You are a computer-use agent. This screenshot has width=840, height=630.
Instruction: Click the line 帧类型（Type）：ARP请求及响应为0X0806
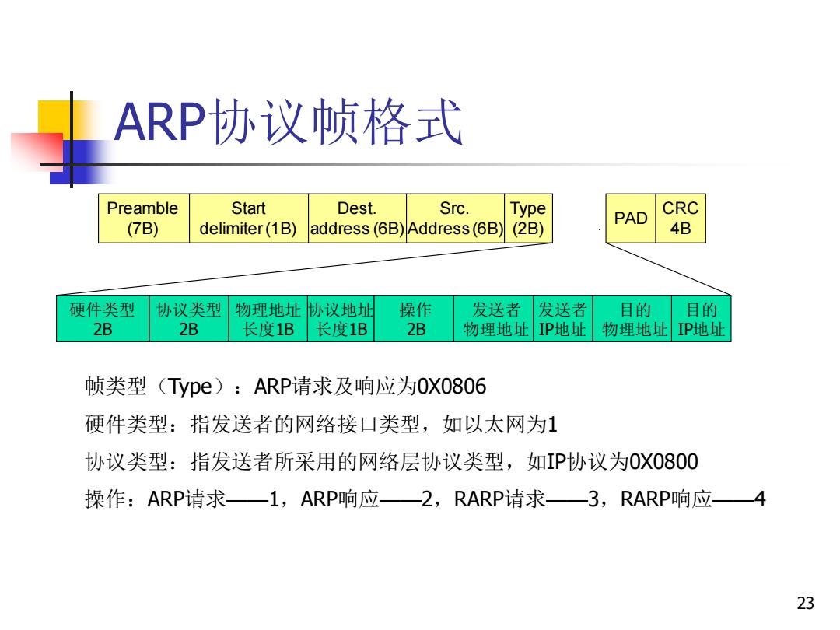point(285,387)
